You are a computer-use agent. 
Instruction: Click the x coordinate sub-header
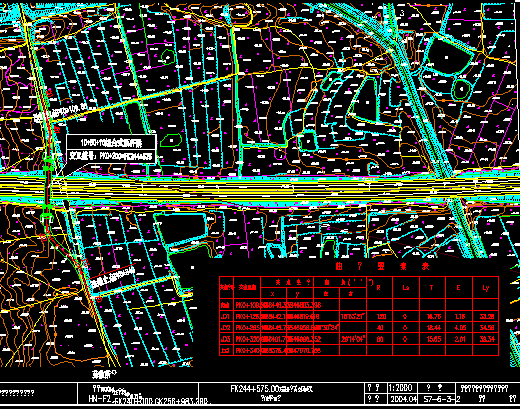(273, 294)
